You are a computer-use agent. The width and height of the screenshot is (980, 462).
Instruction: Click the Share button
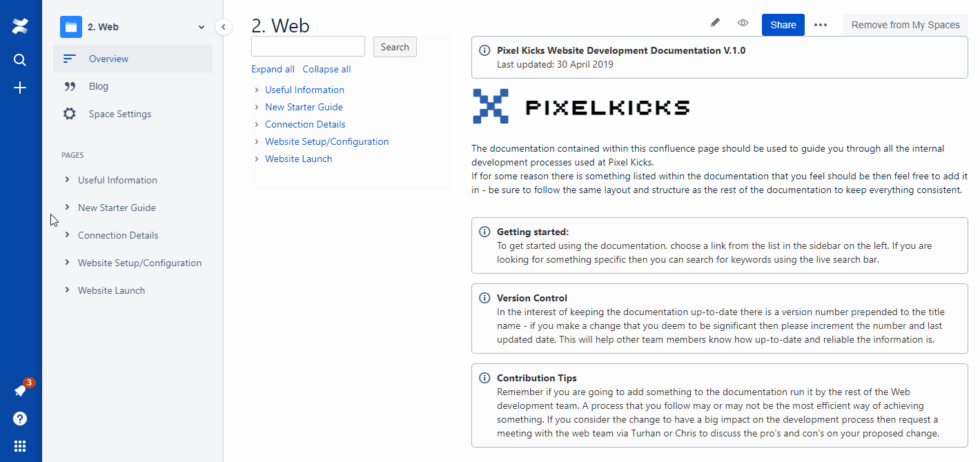783,25
